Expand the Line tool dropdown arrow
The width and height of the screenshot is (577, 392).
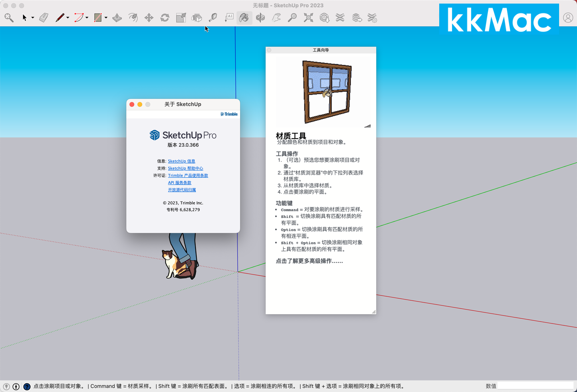pos(68,18)
